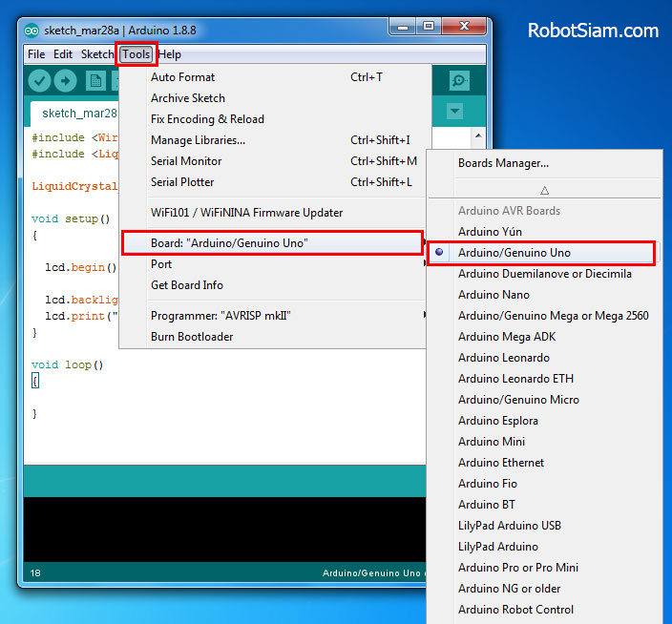Open Serial Monitor magnifier icon in toolbar

[459, 80]
